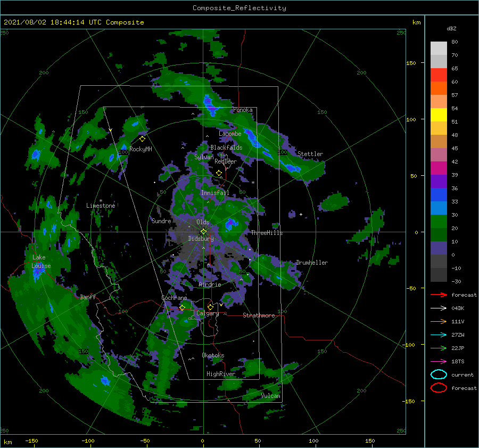Pick the orange 57-60 dBZ swatch
The height and width of the screenshot is (448, 479).
pyautogui.click(x=439, y=88)
